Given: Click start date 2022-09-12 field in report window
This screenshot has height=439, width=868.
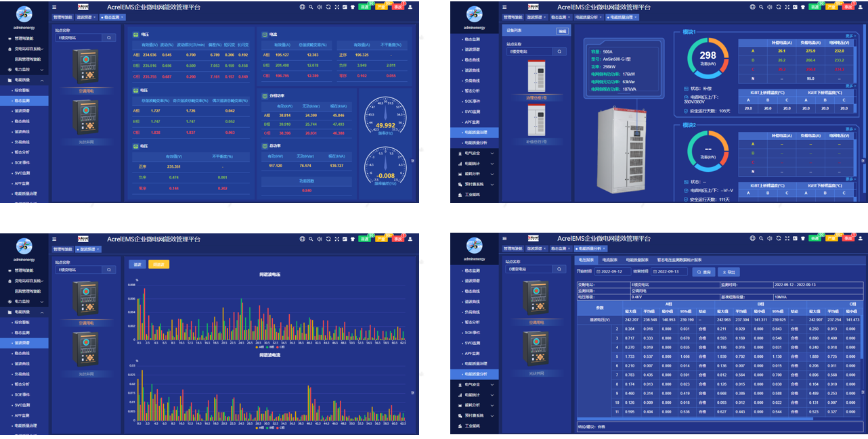Looking at the screenshot, I should point(613,272).
